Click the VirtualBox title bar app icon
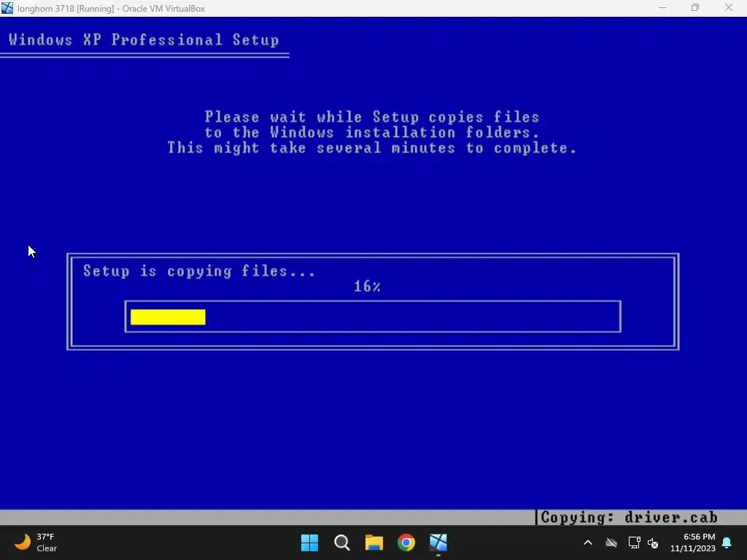 [x=7, y=8]
